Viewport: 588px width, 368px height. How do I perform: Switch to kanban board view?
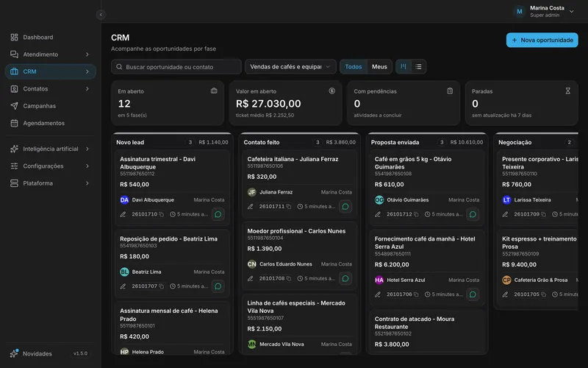point(403,67)
